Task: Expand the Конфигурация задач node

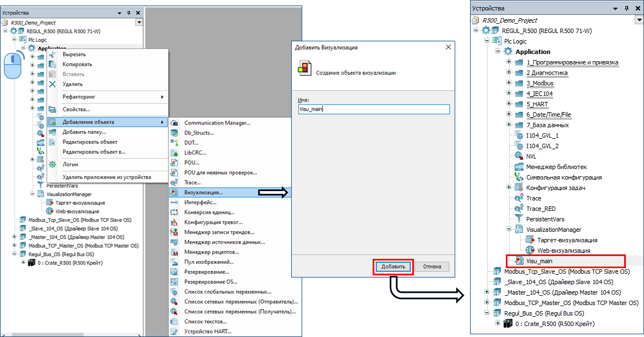Action: (x=509, y=188)
